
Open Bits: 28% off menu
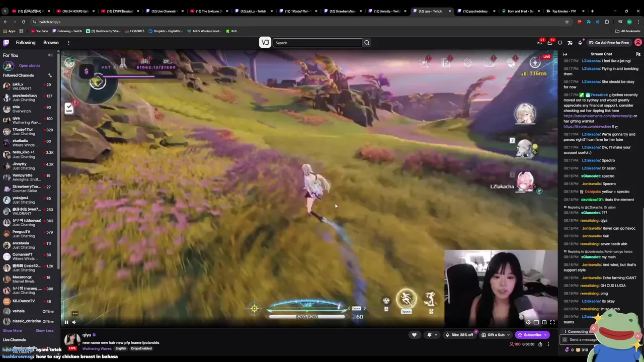tap(460, 335)
